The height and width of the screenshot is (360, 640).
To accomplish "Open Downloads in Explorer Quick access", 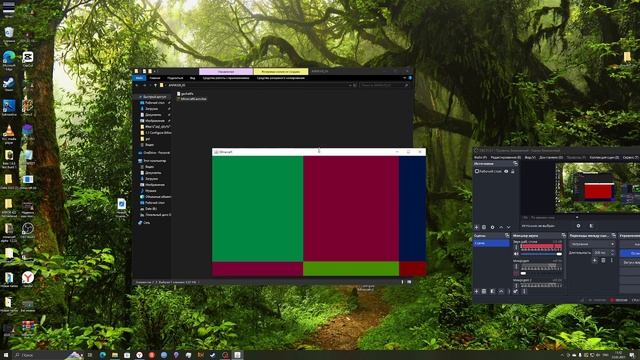I will tap(151, 109).
